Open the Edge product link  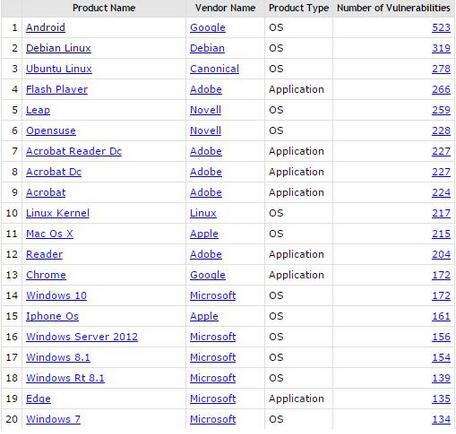click(x=38, y=399)
